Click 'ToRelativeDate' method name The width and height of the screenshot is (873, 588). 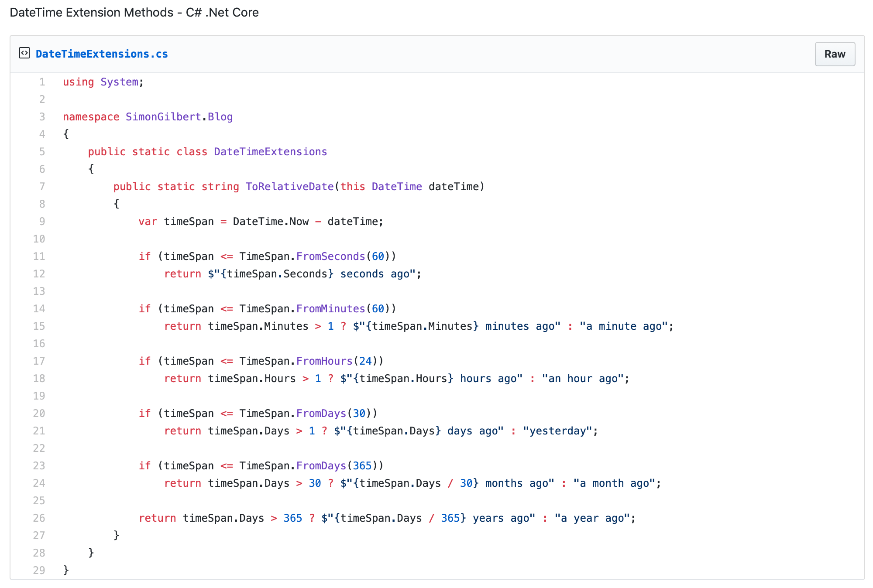[x=290, y=187]
